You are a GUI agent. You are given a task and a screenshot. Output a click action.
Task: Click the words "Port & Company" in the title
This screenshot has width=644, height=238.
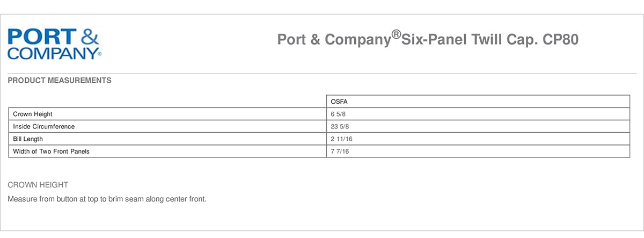(x=334, y=40)
